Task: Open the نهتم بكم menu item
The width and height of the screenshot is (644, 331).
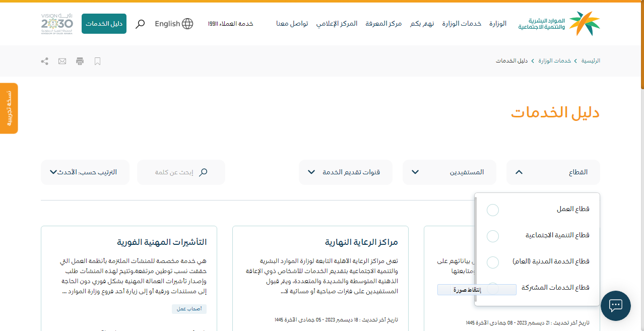Action: [422, 24]
